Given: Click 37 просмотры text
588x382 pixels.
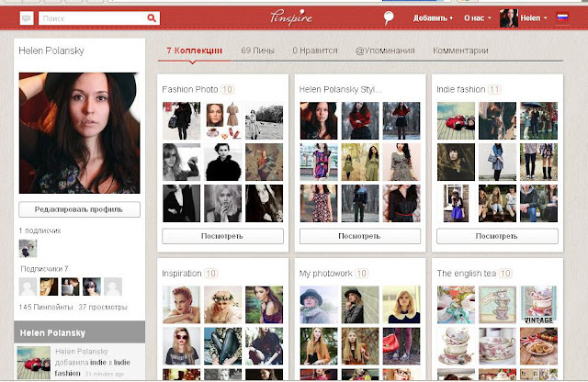Looking at the screenshot, I should [103, 308].
